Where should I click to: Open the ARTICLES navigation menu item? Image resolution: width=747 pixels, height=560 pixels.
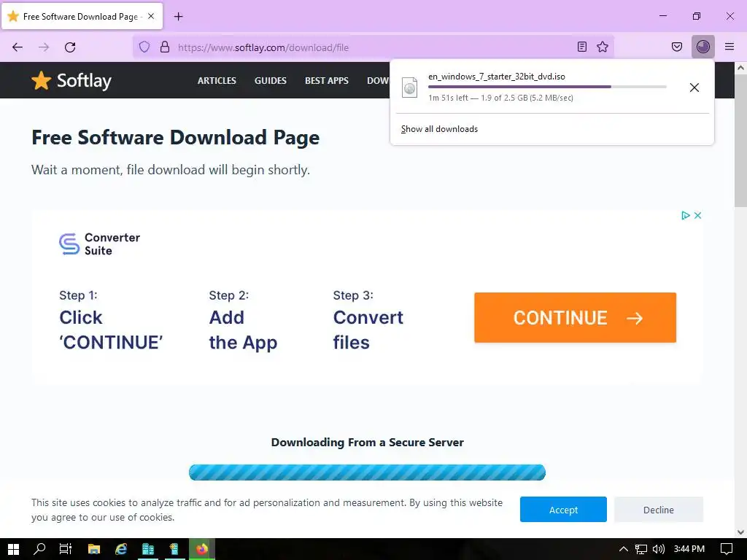point(217,80)
